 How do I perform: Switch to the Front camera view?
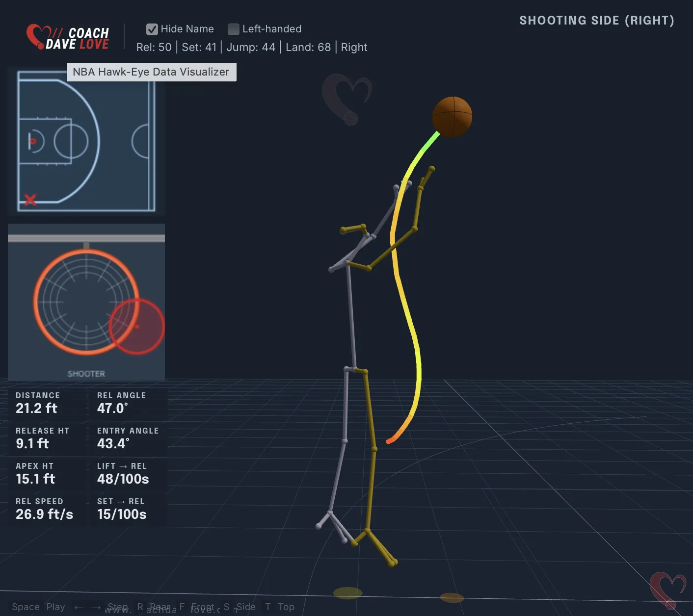(x=203, y=607)
